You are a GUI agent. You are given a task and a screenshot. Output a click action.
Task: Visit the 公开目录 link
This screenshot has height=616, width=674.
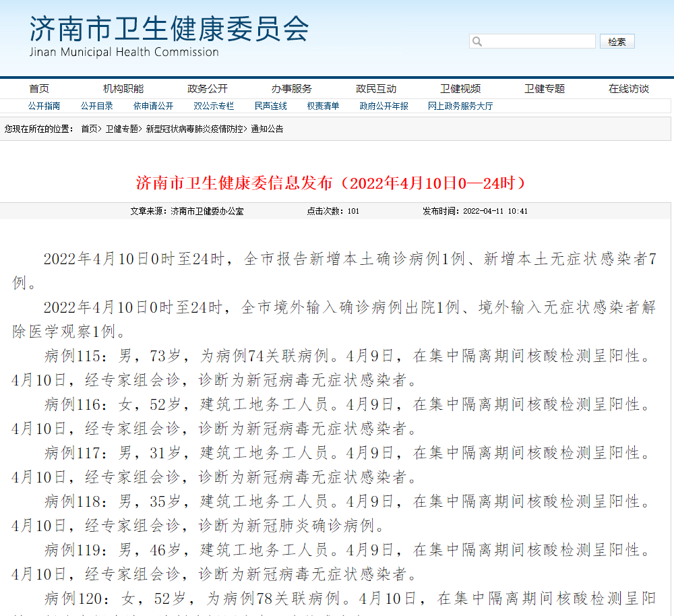pyautogui.click(x=96, y=106)
